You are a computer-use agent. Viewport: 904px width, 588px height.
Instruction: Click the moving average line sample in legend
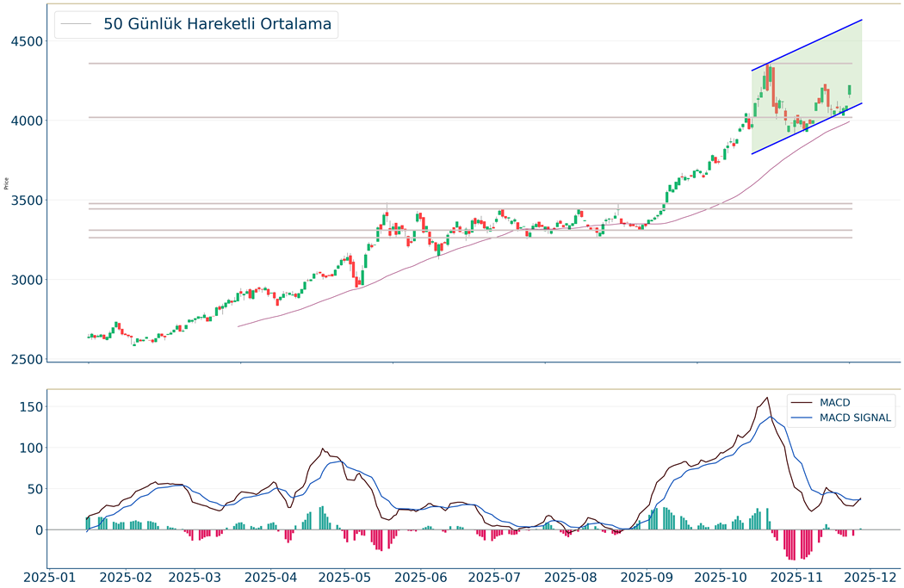click(x=77, y=24)
